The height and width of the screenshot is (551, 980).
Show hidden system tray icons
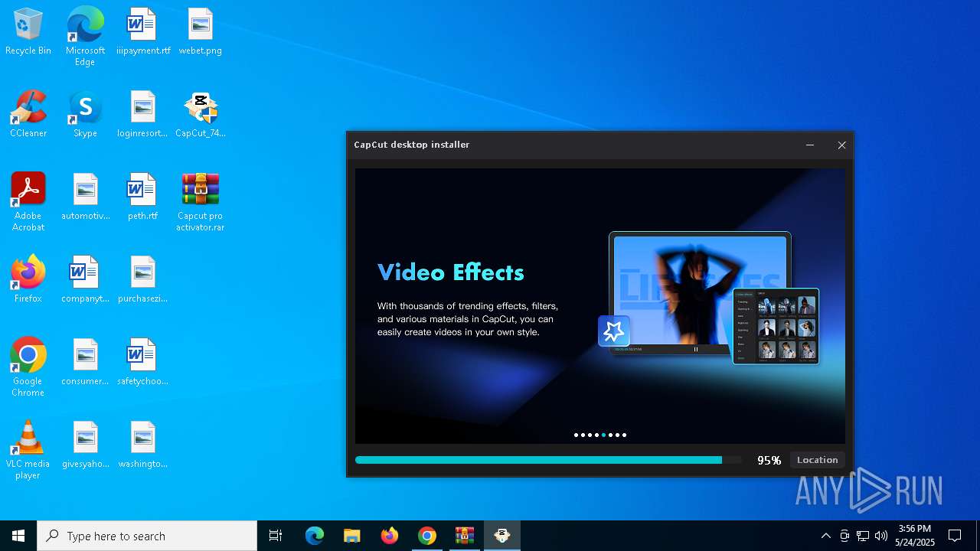(x=825, y=536)
